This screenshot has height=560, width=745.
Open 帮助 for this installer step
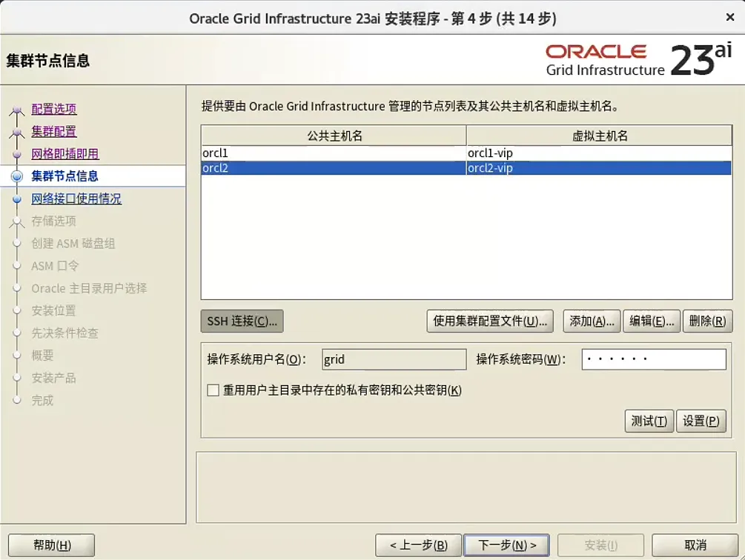click(51, 544)
